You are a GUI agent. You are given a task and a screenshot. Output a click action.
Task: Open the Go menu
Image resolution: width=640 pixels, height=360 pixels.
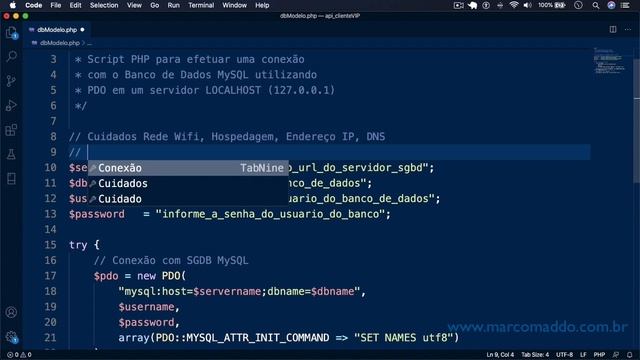(154, 5)
